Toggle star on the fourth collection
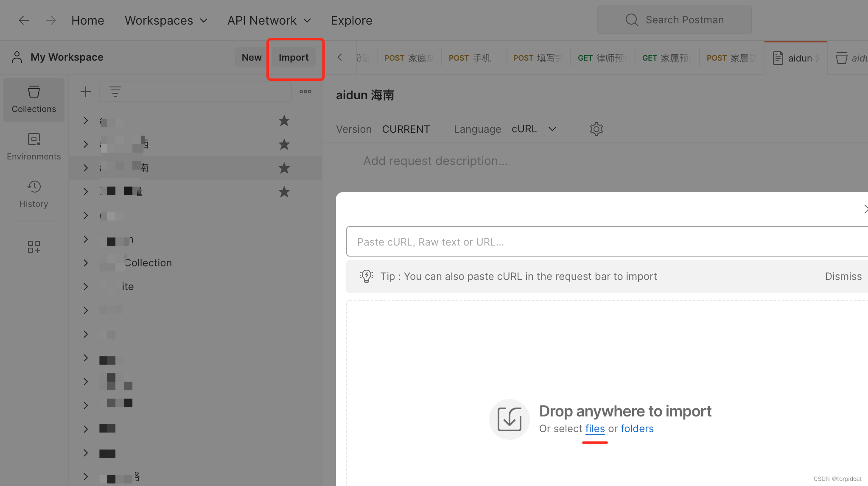The image size is (868, 486). 284,192
